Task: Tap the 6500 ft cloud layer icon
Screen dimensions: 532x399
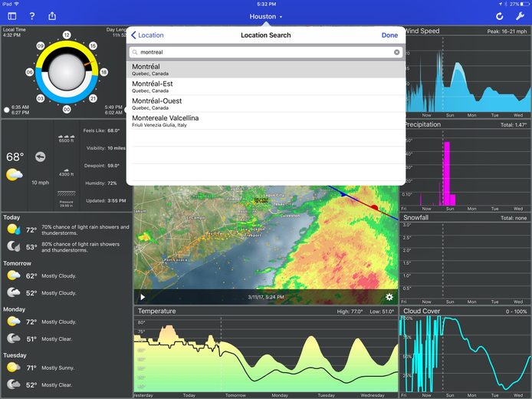Action: (66, 138)
